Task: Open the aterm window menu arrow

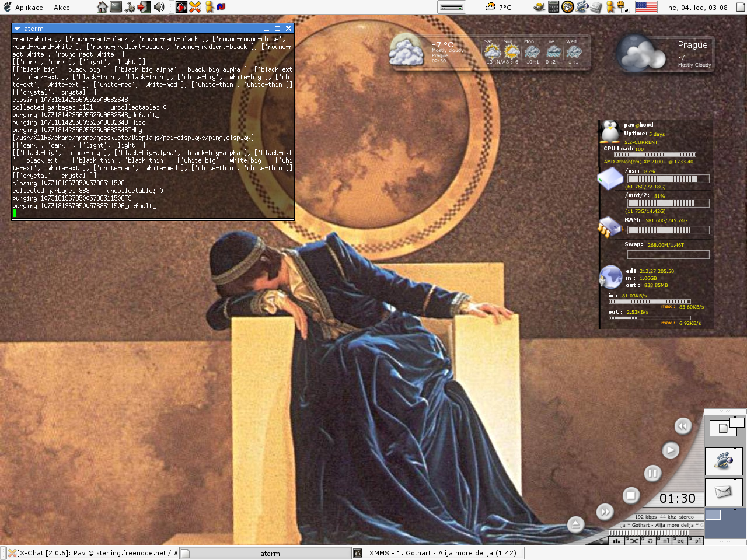Action: pos(17,29)
